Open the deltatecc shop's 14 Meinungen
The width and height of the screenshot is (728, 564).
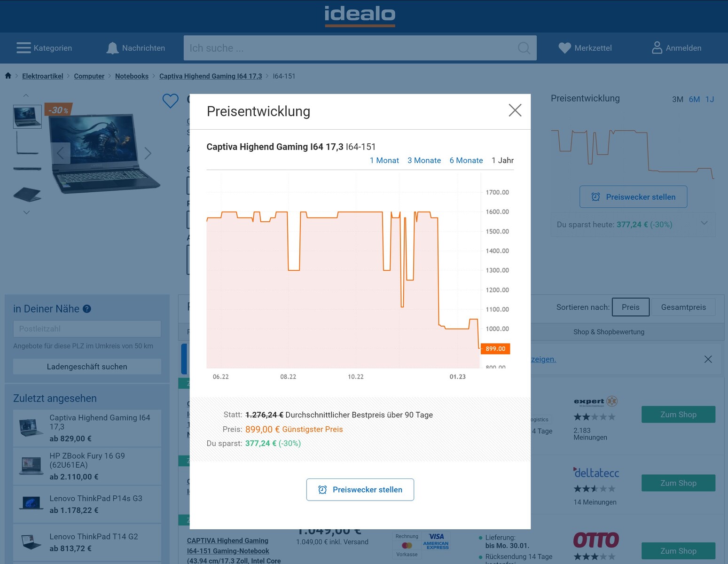595,502
